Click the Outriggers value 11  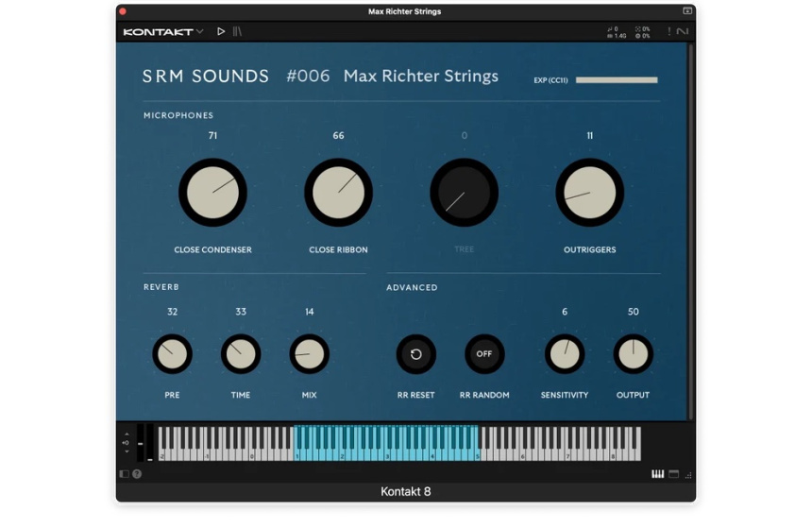pos(590,136)
